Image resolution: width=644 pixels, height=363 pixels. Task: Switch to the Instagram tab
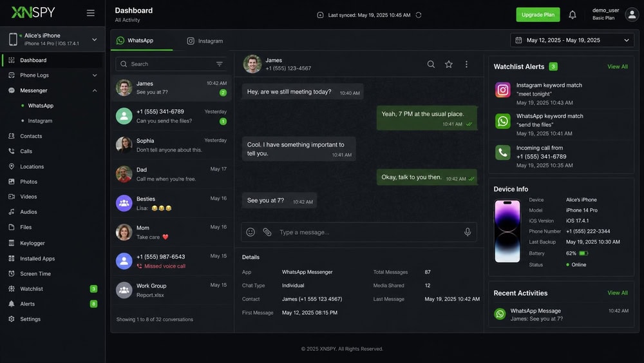click(205, 41)
